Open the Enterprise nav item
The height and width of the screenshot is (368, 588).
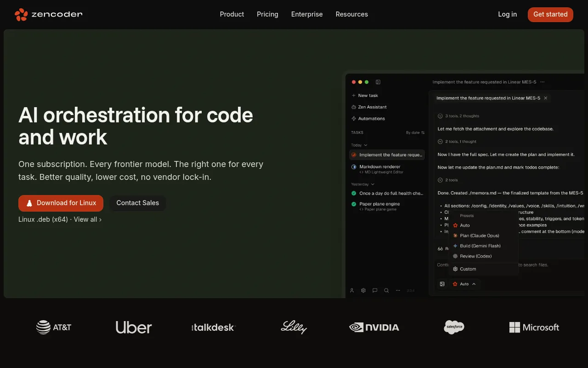[307, 14]
